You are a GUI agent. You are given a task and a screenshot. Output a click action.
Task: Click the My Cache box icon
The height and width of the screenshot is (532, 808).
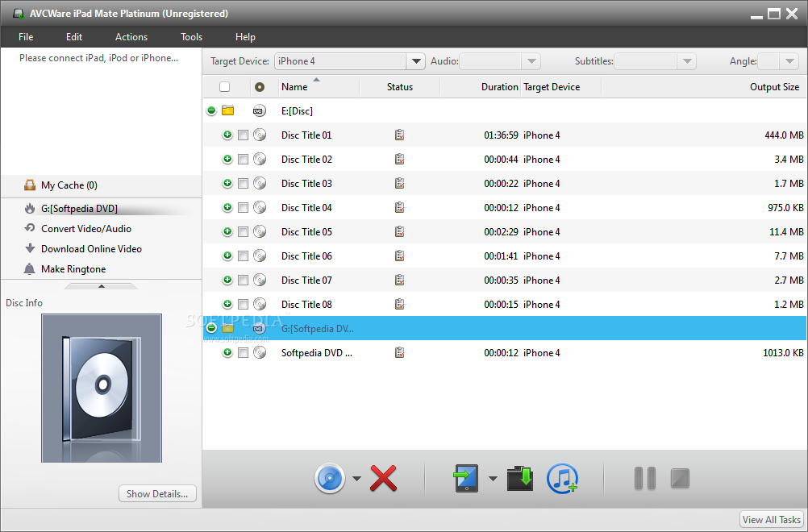click(30, 185)
